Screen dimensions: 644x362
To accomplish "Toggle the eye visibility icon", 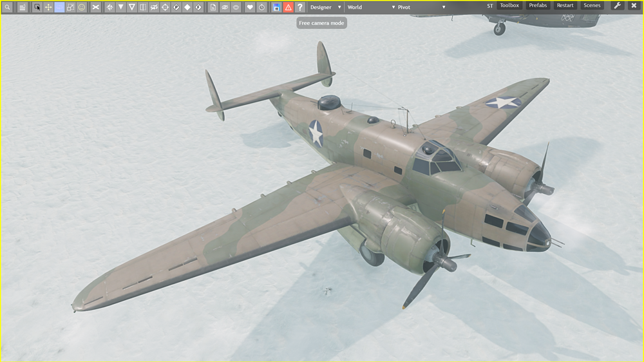I will point(225,7).
